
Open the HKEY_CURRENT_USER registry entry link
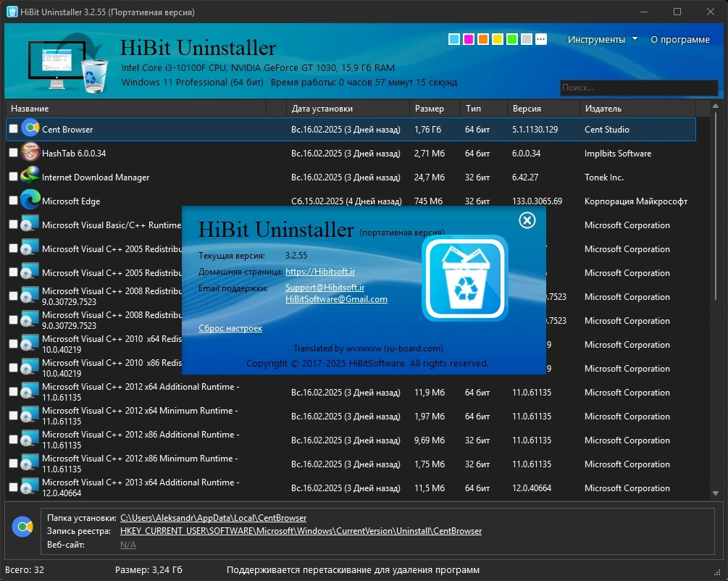(x=301, y=531)
